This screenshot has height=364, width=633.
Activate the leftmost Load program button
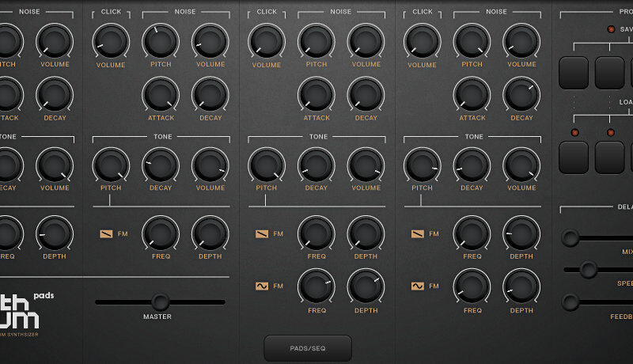pyautogui.click(x=574, y=157)
